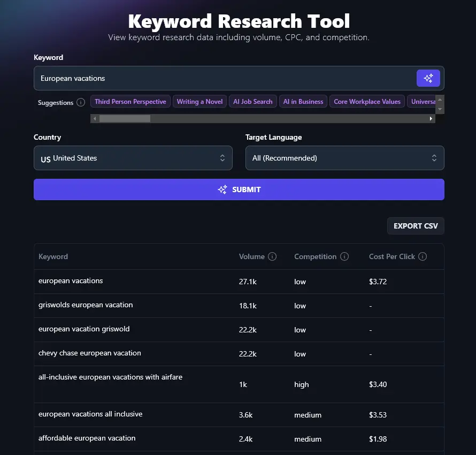The height and width of the screenshot is (455, 476).
Task: Select the 'Writing a Novel' suggestion chip
Action: coord(199,101)
